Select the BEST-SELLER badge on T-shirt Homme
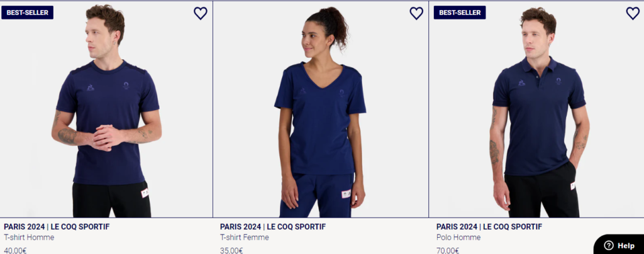 coord(27,13)
